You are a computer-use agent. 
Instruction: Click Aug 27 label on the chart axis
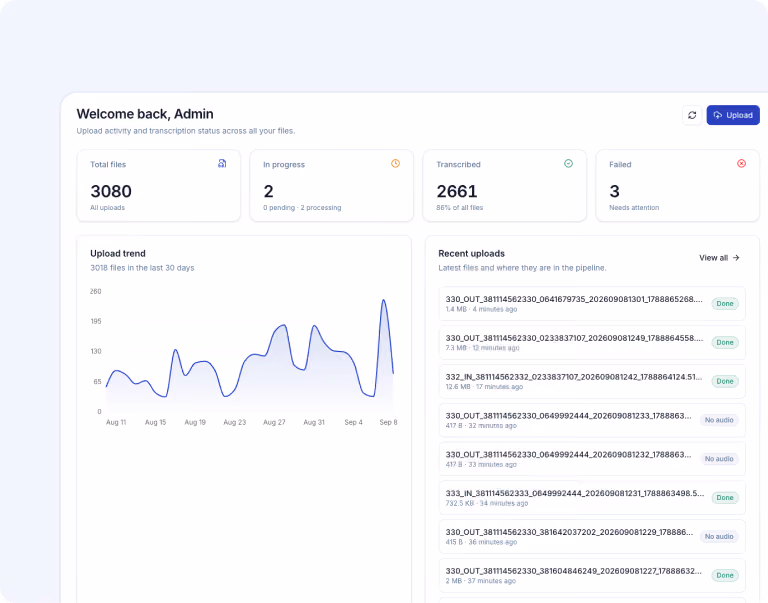[274, 422]
